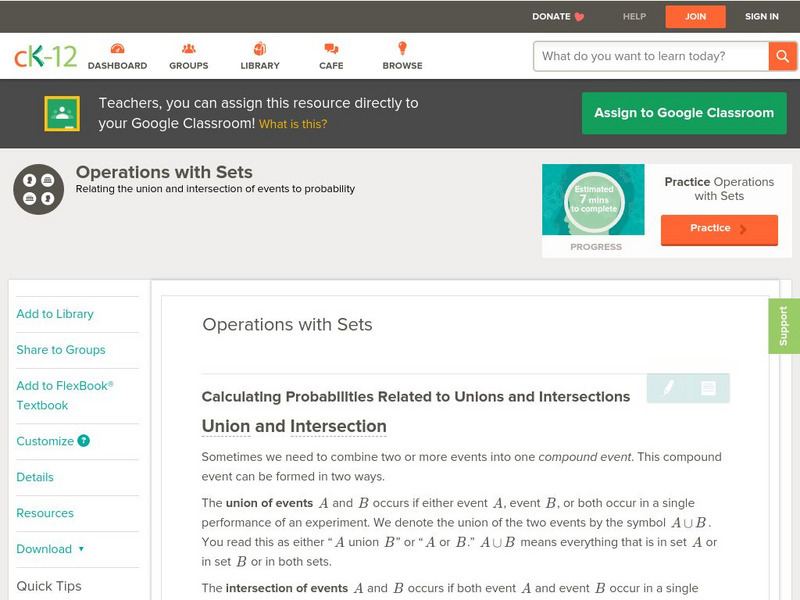Go to the Library icon
800x600 pixels.
click(260, 49)
